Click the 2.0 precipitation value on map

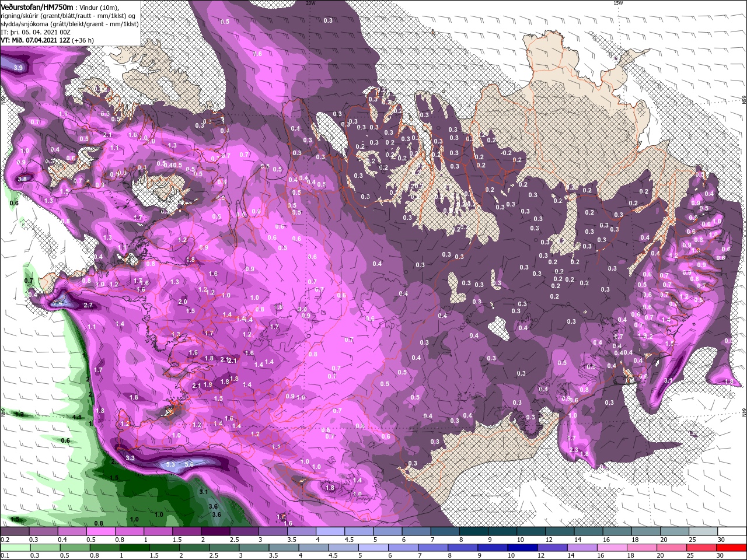(x=183, y=302)
